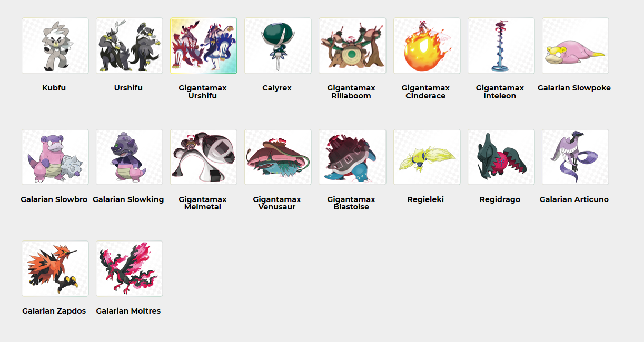Click the Regidrago artwork
The height and width of the screenshot is (342, 644).
click(501, 157)
